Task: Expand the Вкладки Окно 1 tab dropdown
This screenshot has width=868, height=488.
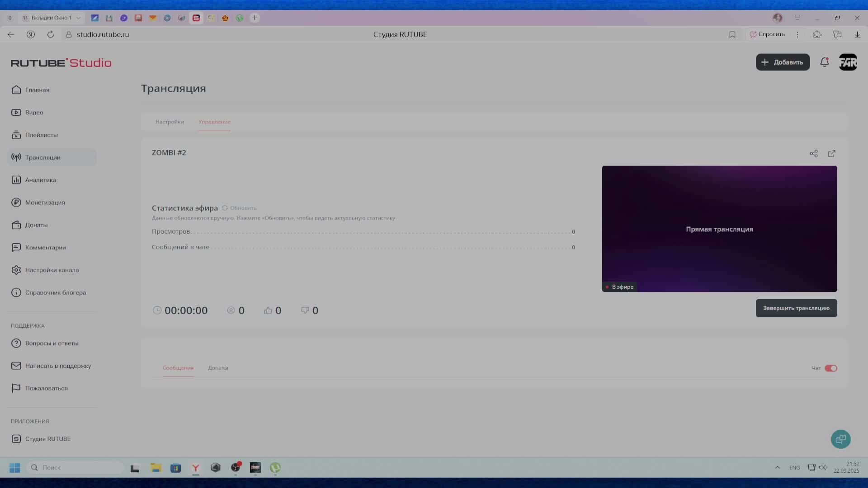Action: coord(78,18)
